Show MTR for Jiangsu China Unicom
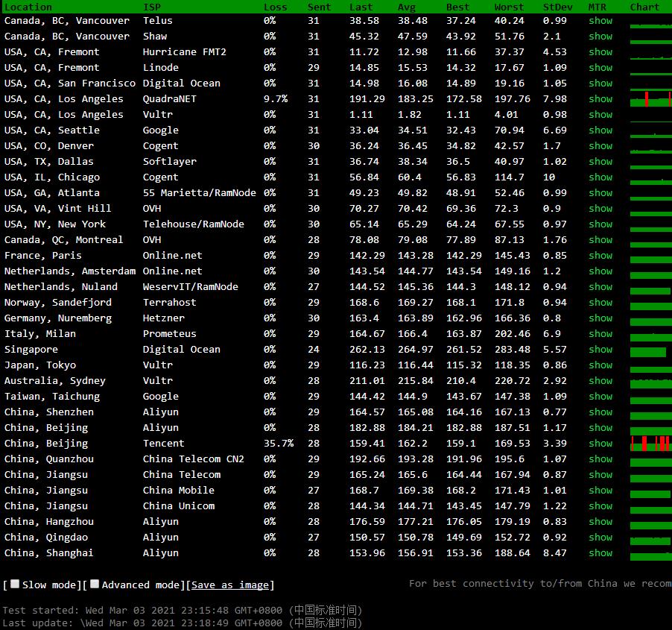The width and height of the screenshot is (672, 630). click(x=600, y=506)
